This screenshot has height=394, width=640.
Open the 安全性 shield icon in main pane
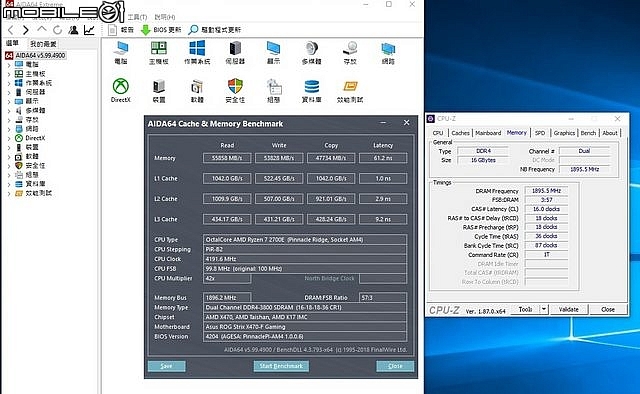point(235,91)
